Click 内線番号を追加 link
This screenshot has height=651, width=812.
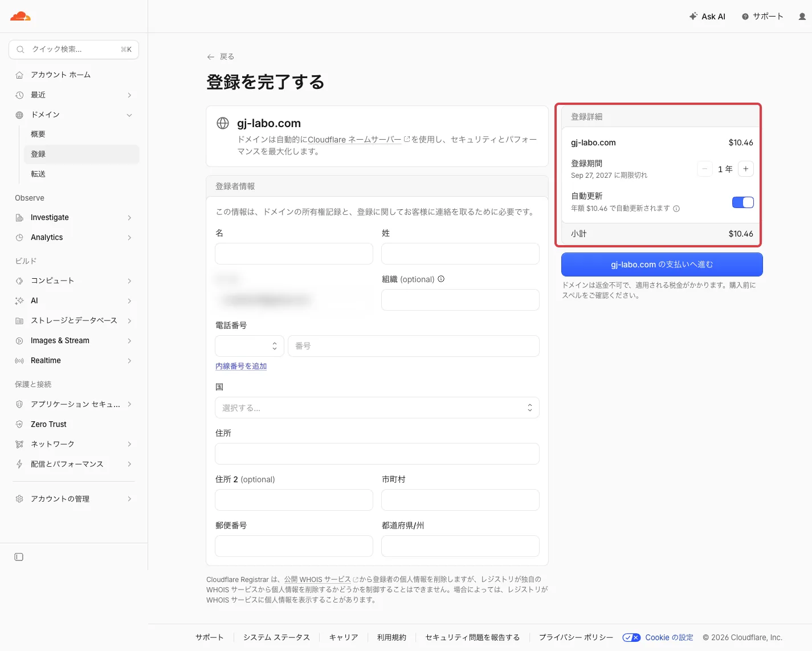tap(241, 366)
